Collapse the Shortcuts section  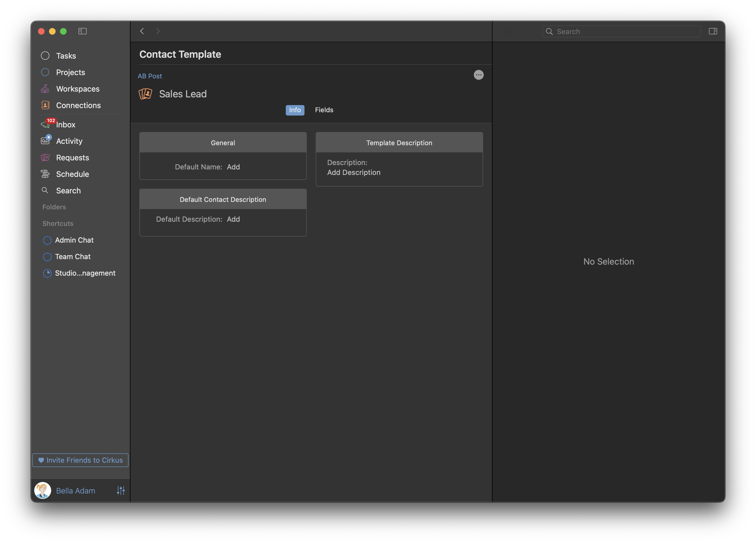58,224
